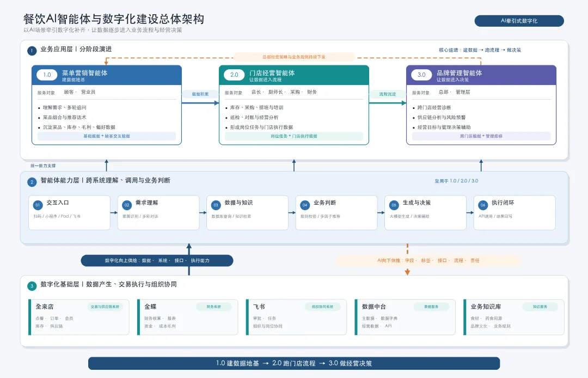Click the '店长 · 厨师长 · 采购 · 财务' text

(x=284, y=92)
